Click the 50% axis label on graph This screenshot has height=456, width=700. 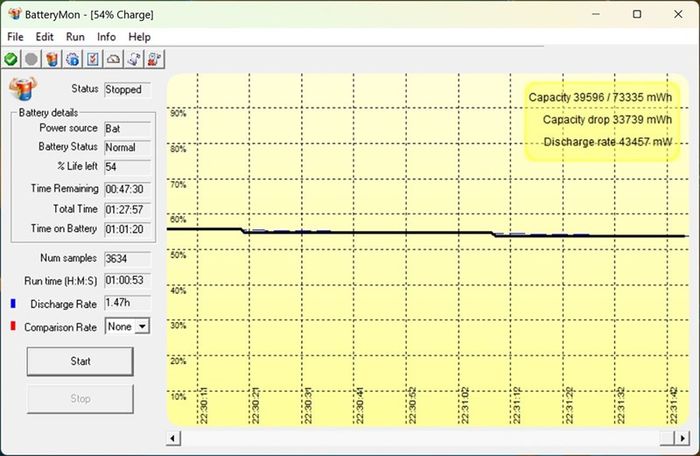[178, 255]
